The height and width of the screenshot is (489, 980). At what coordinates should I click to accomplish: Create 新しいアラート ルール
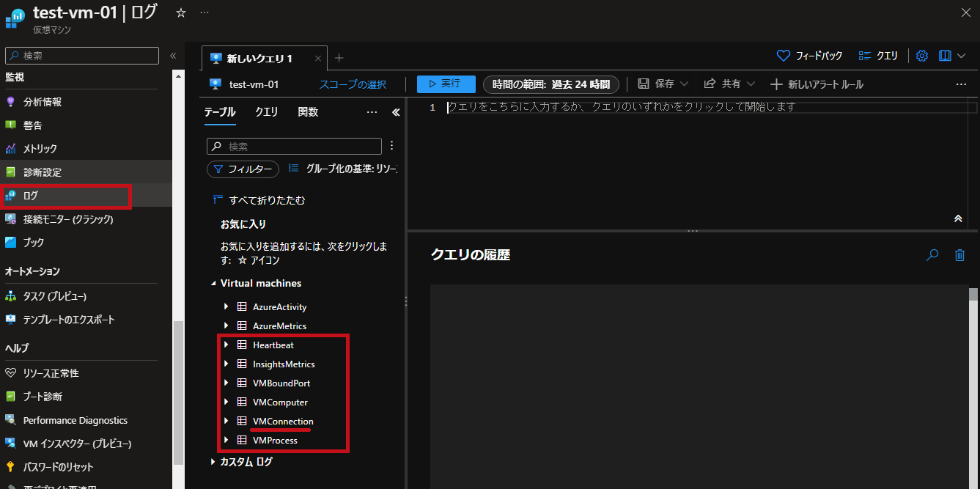click(x=817, y=84)
